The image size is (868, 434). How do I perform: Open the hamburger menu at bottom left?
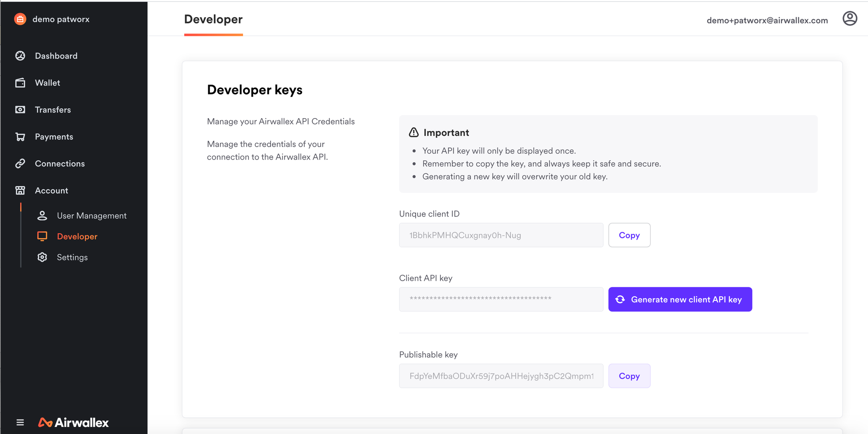21,422
